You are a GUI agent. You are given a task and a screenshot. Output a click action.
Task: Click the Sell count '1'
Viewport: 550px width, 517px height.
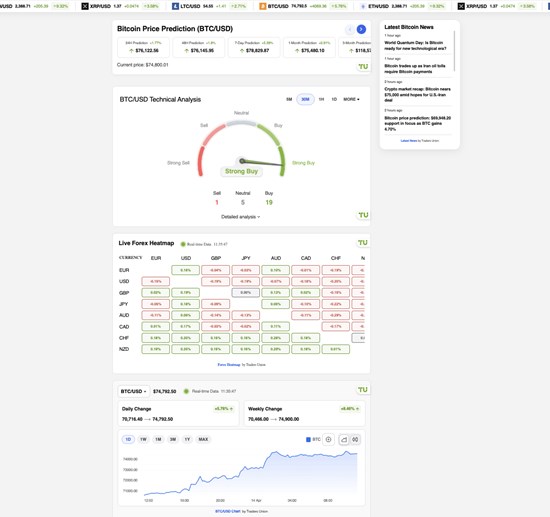[217, 202]
